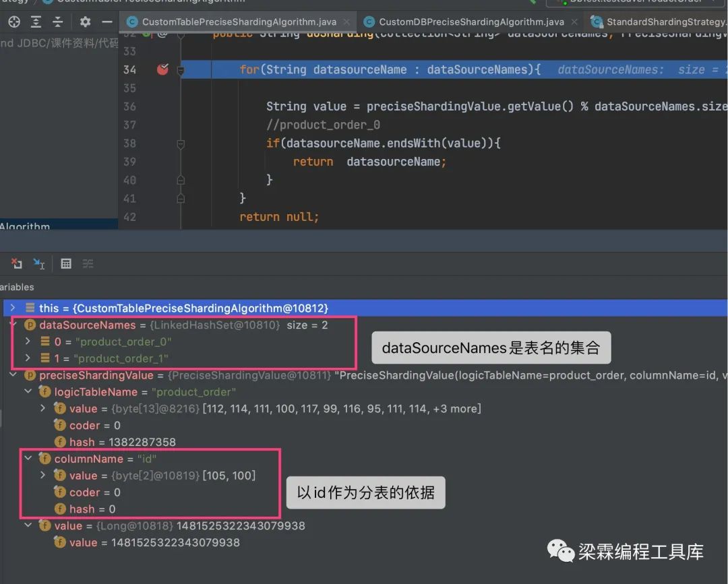This screenshot has height=584, width=728.
Task: Click the expand all icon in project toolbar
Action: pos(36,22)
